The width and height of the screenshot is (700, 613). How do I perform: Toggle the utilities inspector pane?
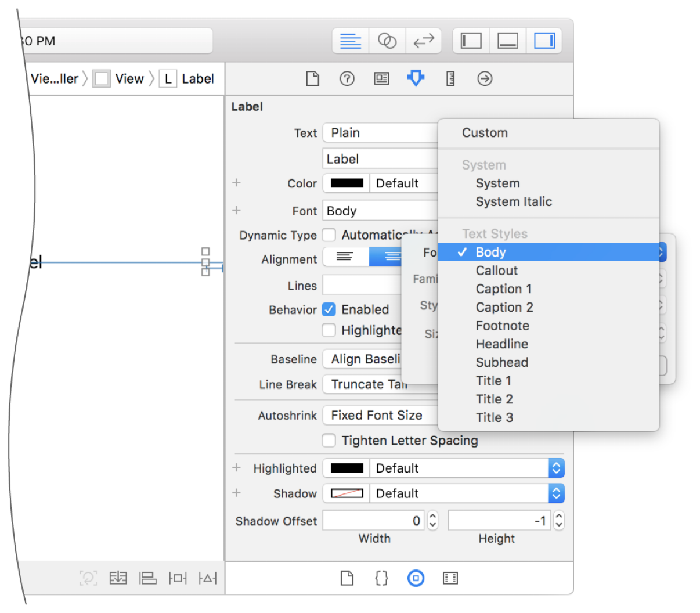pos(544,41)
